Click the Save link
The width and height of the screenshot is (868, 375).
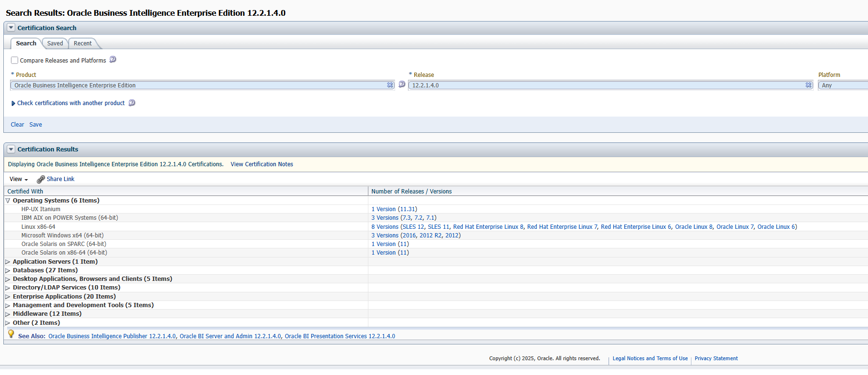pos(36,125)
